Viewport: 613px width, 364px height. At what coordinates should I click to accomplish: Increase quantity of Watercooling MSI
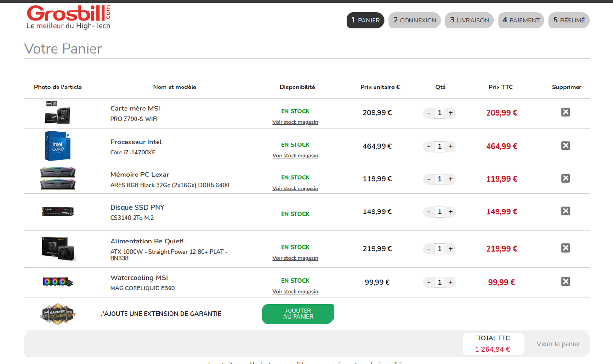tap(451, 282)
